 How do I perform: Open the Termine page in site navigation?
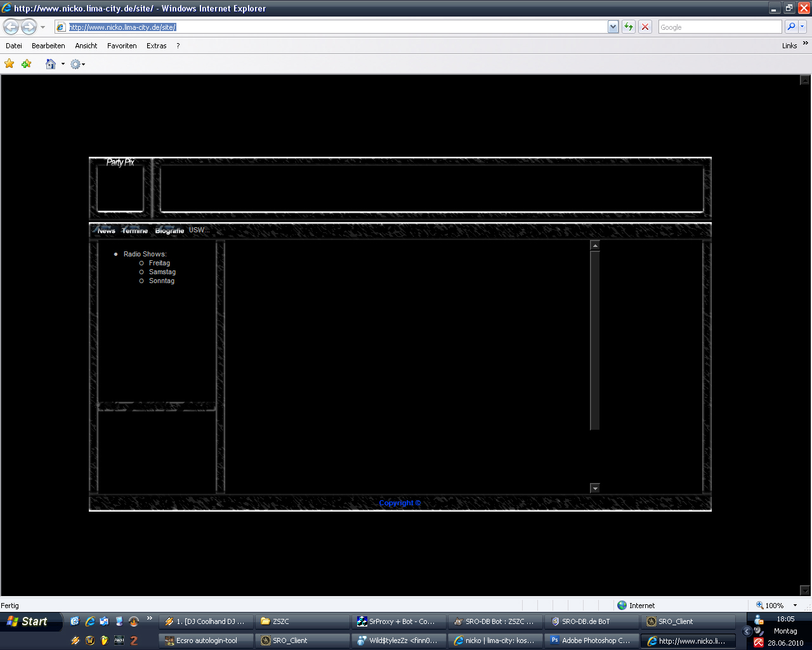(134, 230)
